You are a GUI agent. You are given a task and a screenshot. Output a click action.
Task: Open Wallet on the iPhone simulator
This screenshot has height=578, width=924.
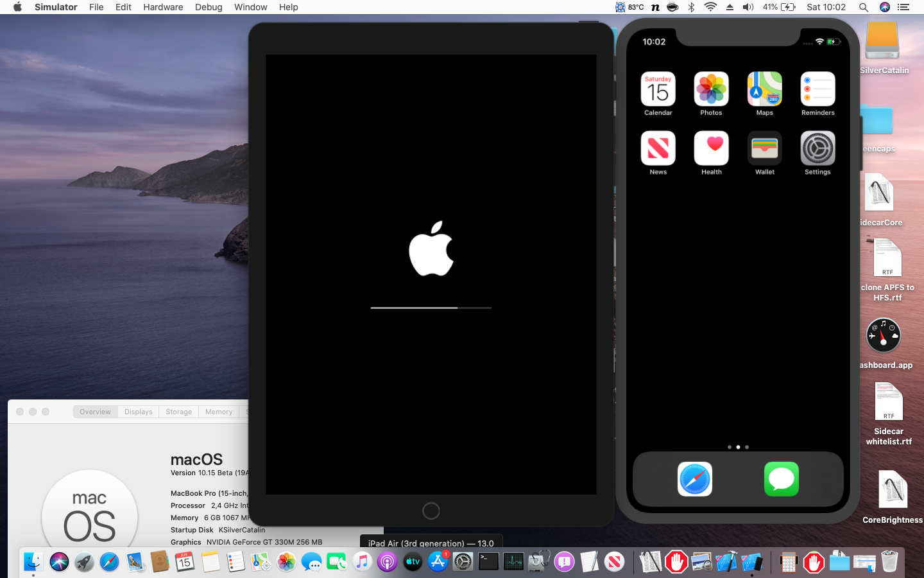[x=764, y=148]
